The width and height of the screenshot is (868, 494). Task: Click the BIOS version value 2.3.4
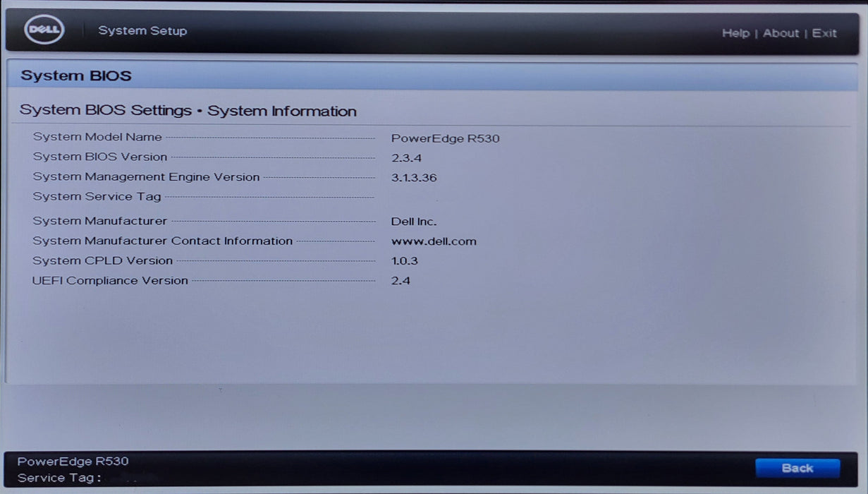(406, 158)
